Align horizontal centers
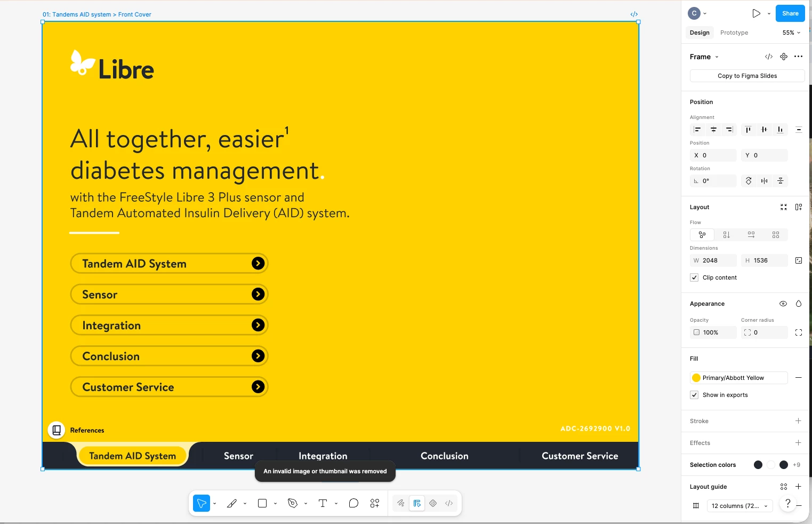 coord(713,130)
